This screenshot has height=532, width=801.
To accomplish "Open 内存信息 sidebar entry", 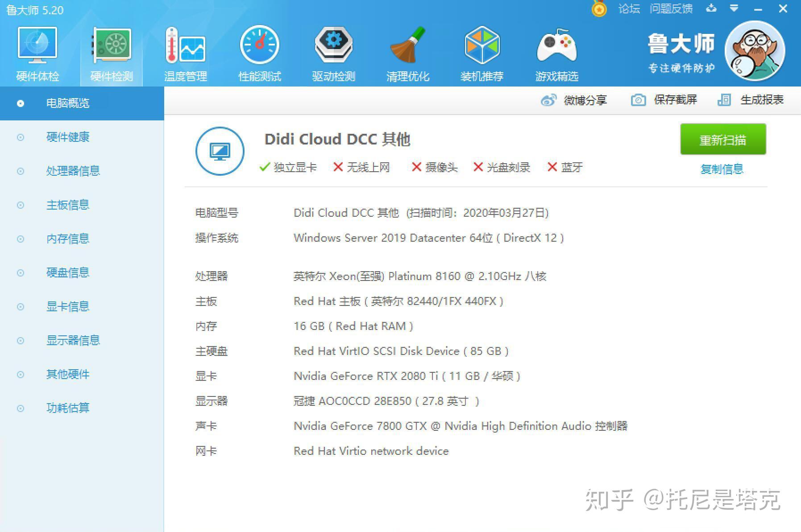I will point(82,239).
